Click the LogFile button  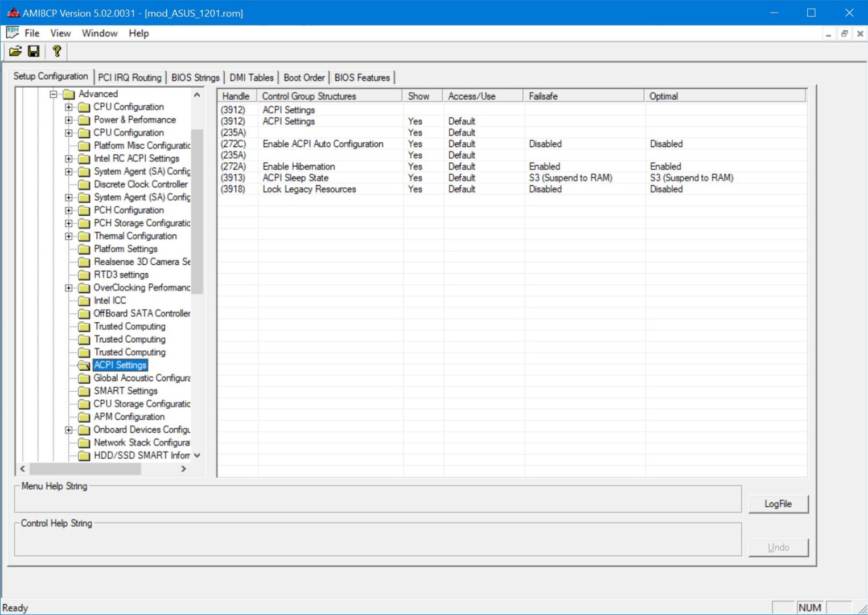[778, 504]
